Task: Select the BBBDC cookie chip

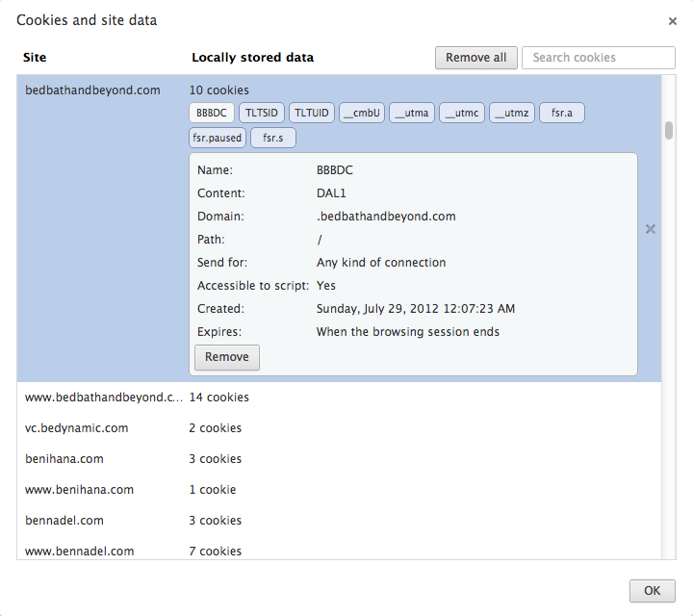Action: (x=211, y=113)
